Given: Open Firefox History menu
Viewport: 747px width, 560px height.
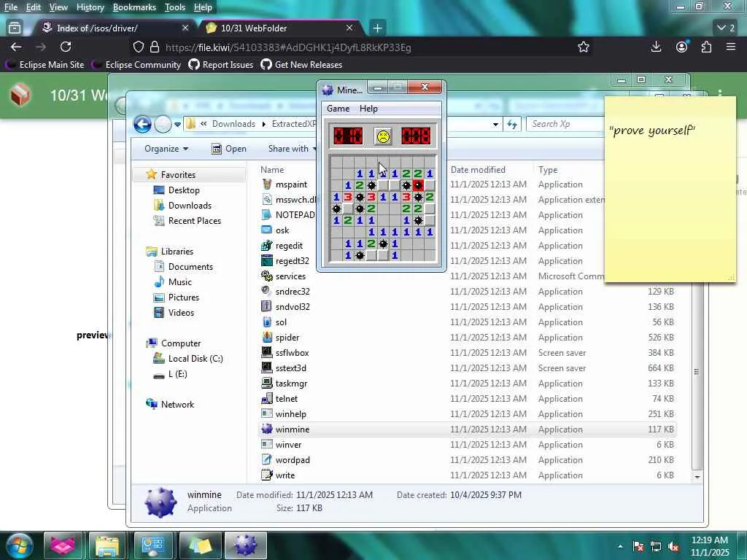Looking at the screenshot, I should click(x=90, y=7).
